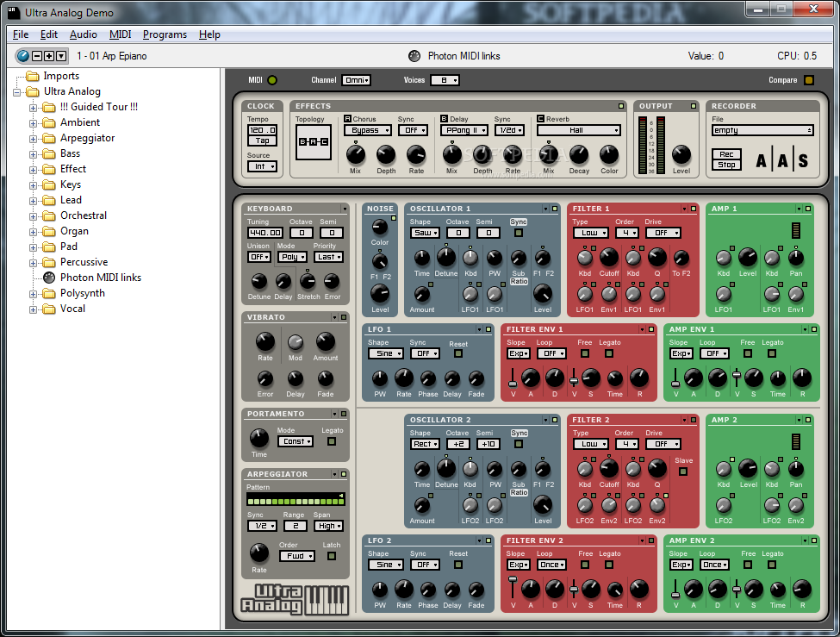The image size is (840, 637).
Task: Click the Arpeggiator Rate knob
Action: (259, 553)
